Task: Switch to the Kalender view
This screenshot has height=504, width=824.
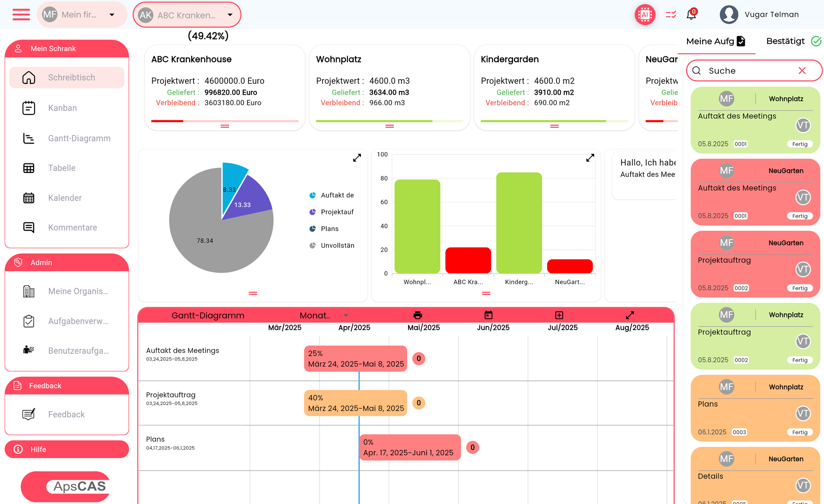Action: 64,198
